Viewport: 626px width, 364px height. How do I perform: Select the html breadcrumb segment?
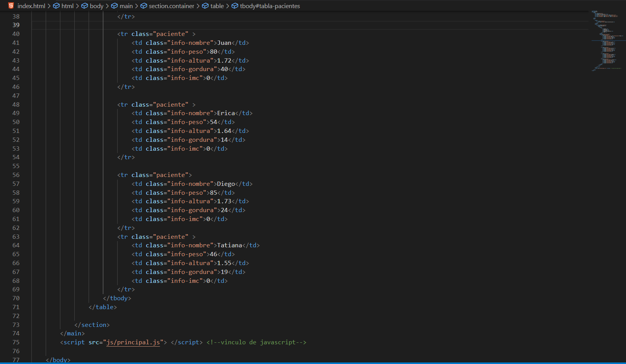(67, 6)
